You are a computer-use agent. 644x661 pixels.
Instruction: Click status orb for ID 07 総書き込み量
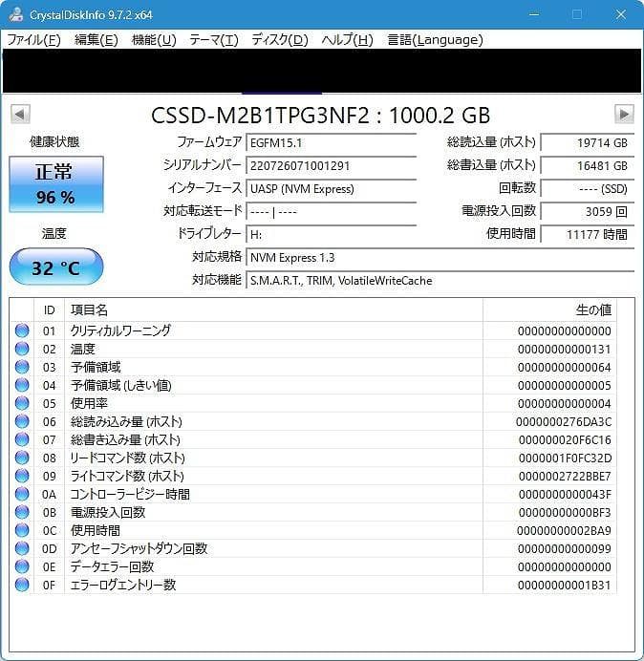(x=22, y=439)
